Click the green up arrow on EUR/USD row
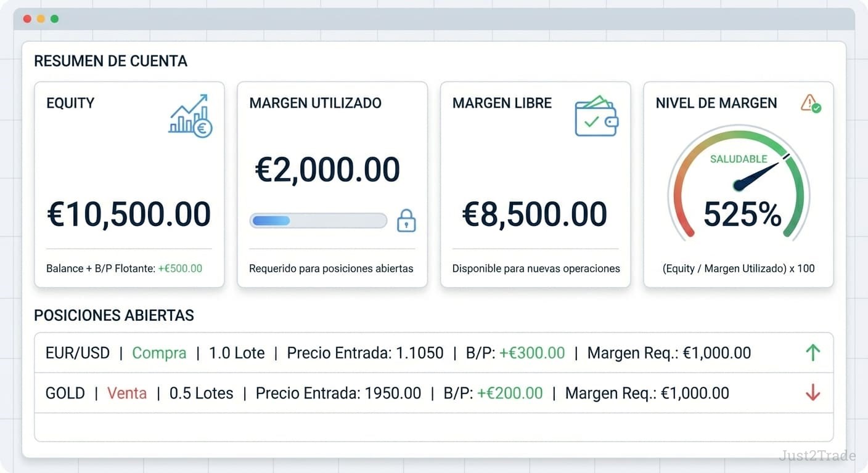Viewport: 868px width, 473px height. point(813,353)
